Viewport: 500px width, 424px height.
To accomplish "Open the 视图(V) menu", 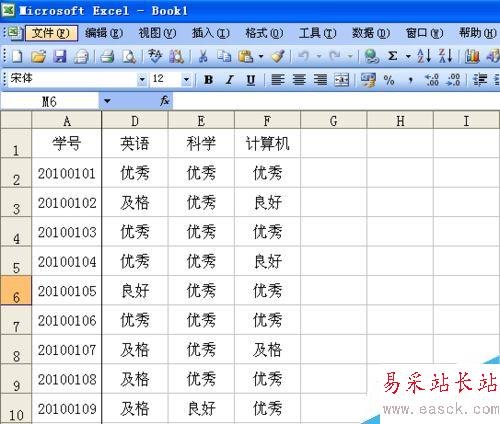I will pos(157,33).
